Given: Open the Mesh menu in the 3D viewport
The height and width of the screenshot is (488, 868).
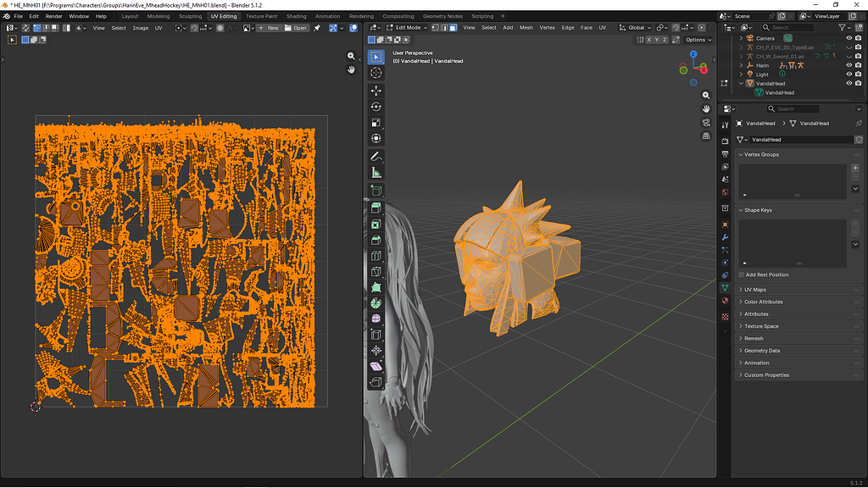Looking at the screenshot, I should click(526, 28).
